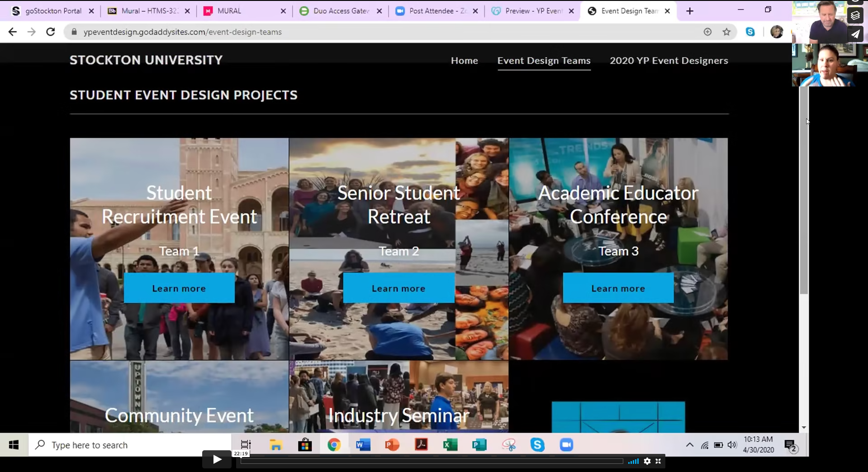
Task: Click the video progress seek bar
Action: (432, 461)
